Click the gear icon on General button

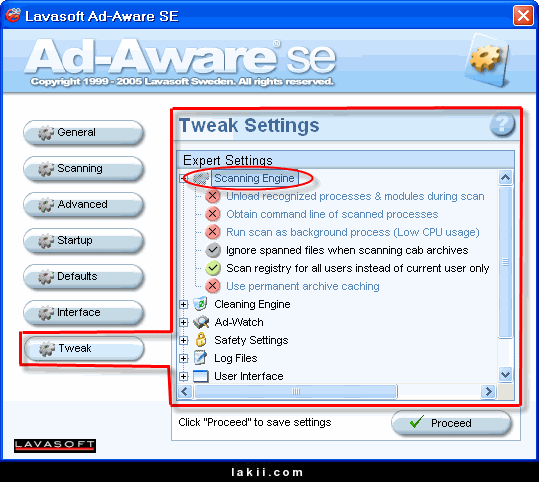click(46, 133)
